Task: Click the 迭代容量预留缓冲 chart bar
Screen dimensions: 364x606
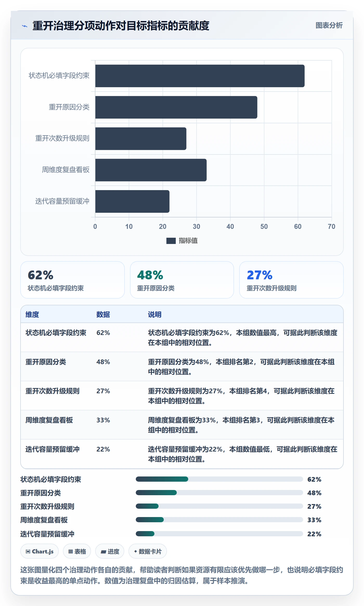Action: [x=132, y=201]
